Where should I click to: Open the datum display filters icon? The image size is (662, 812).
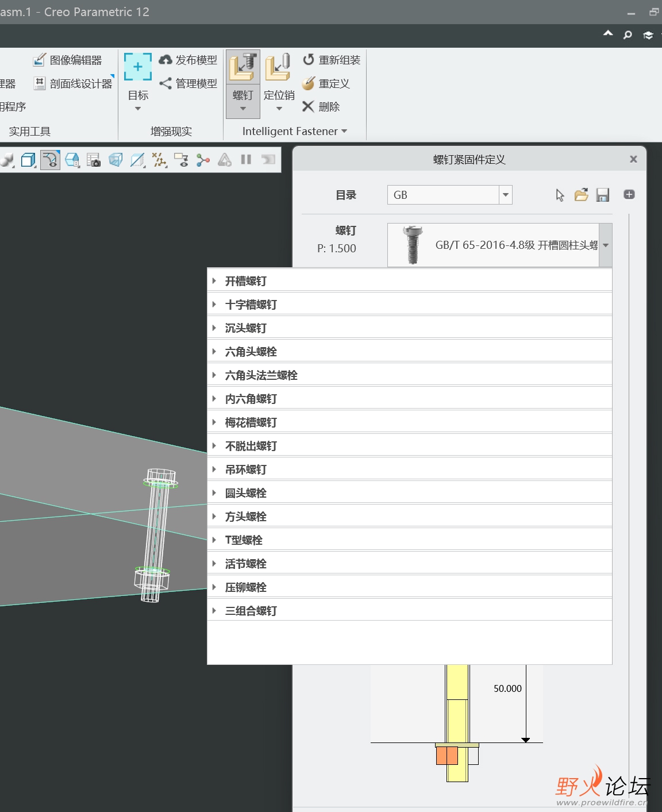click(x=159, y=160)
